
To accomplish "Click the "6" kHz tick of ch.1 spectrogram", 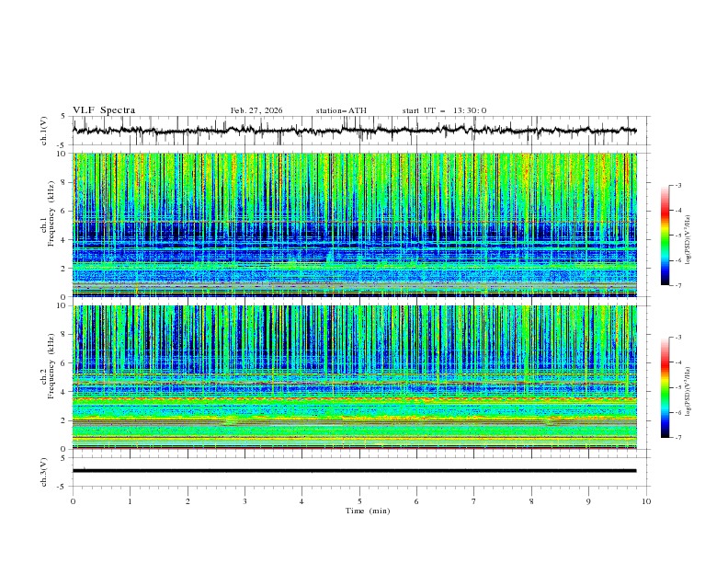I will tap(64, 211).
